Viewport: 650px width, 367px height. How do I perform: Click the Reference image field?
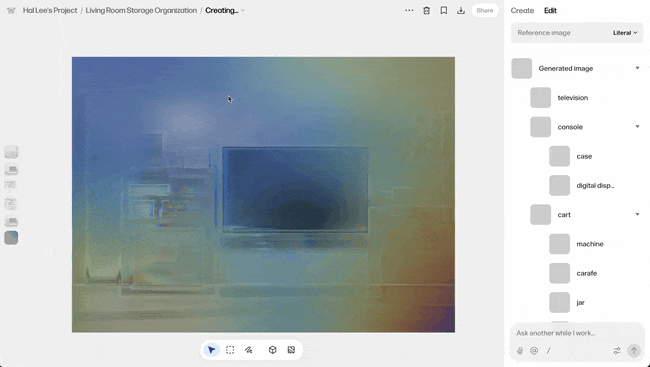pyautogui.click(x=577, y=33)
